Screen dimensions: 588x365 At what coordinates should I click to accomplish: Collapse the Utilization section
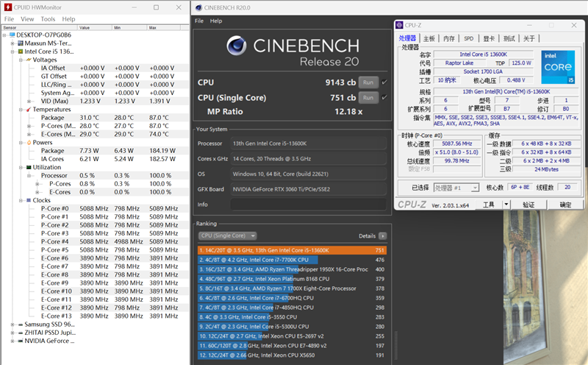point(21,167)
